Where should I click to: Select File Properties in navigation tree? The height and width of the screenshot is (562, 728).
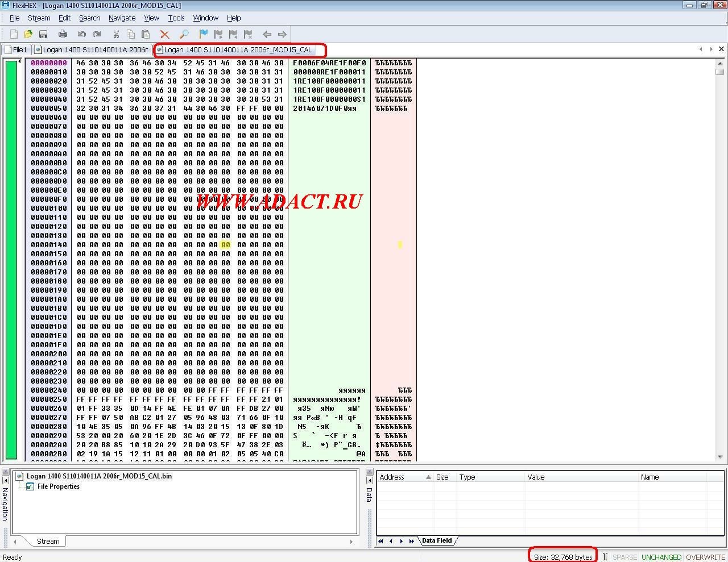(x=58, y=486)
